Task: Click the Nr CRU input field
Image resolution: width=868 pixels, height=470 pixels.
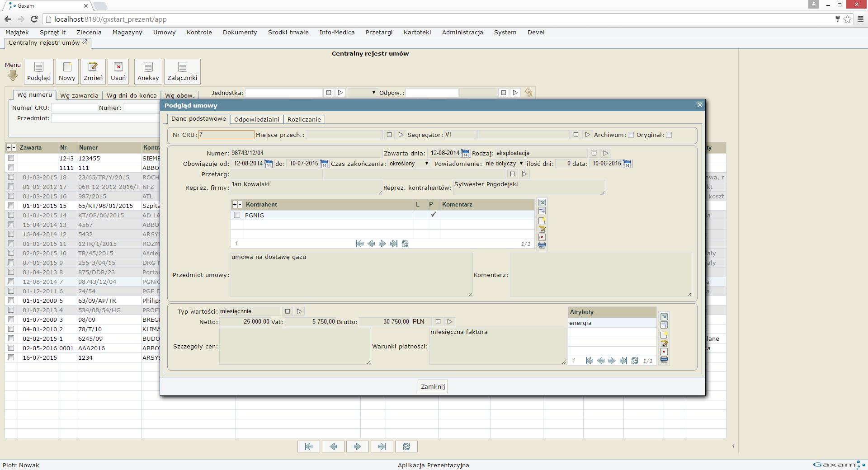Action: 226,135
